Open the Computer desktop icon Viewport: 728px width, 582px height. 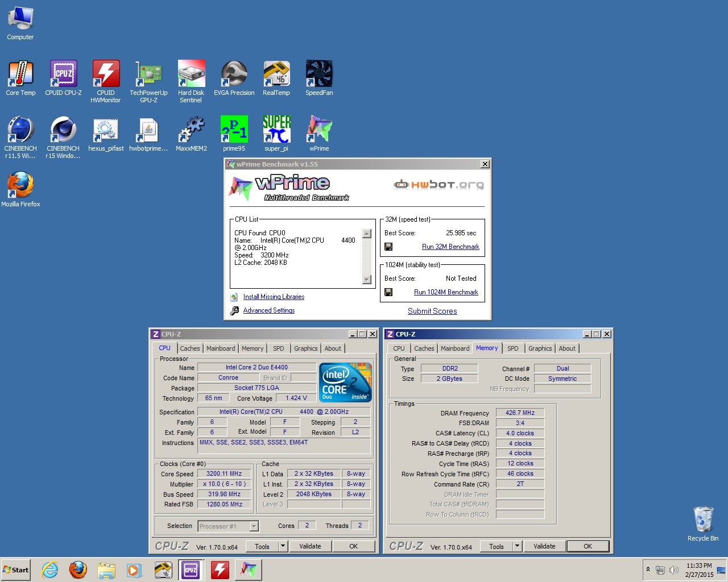coord(20,24)
